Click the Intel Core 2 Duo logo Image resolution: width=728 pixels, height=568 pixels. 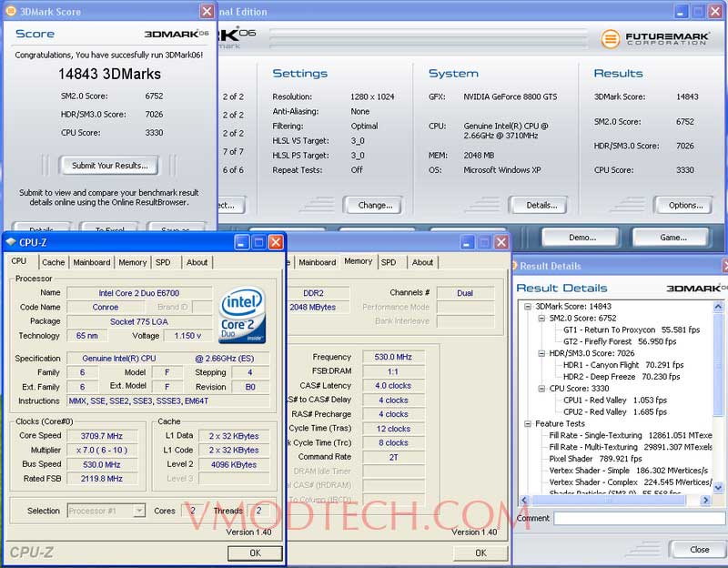[242, 315]
